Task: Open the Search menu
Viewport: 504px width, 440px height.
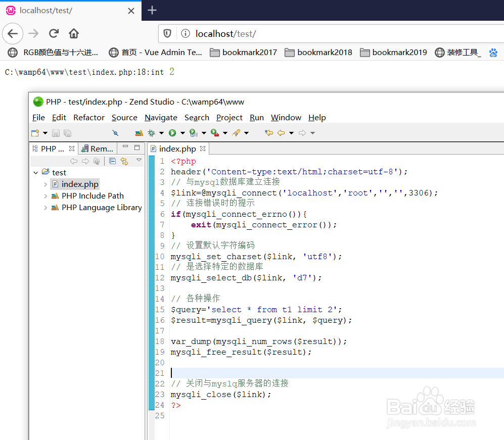Action: (197, 118)
